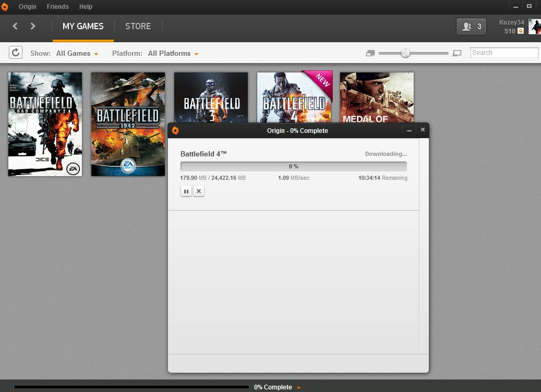Click the small tile size icon
The width and height of the screenshot is (541, 392).
(370, 53)
